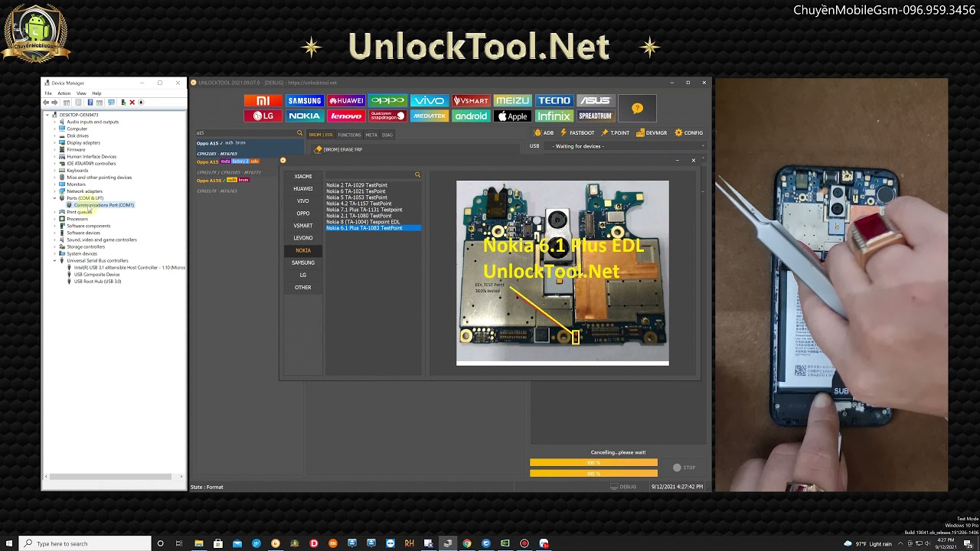Pick the MediaTek brand logo
The width and height of the screenshot is (980, 551).
click(x=429, y=116)
